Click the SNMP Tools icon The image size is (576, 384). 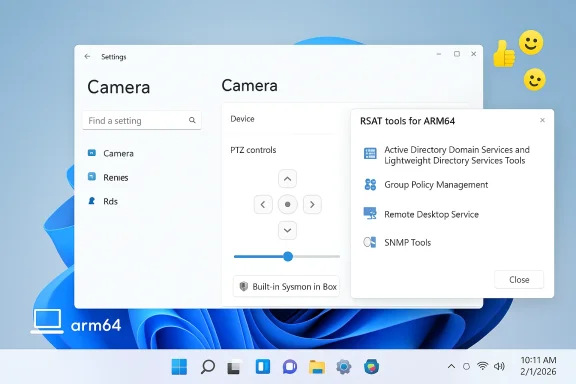click(370, 242)
